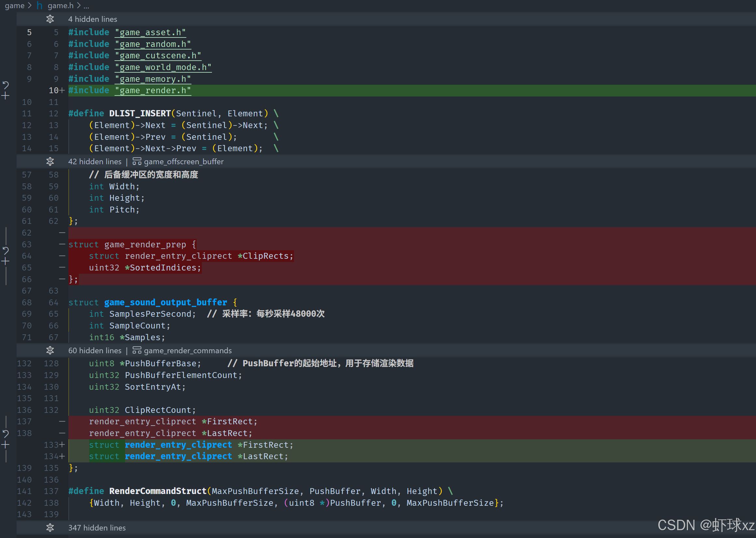This screenshot has width=756, height=538.
Task: Revert the deleted game_render_prep struct block
Action: (6, 251)
